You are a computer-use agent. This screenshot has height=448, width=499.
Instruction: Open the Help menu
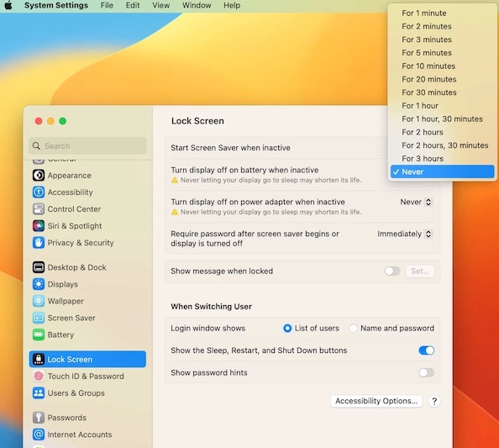(x=232, y=5)
